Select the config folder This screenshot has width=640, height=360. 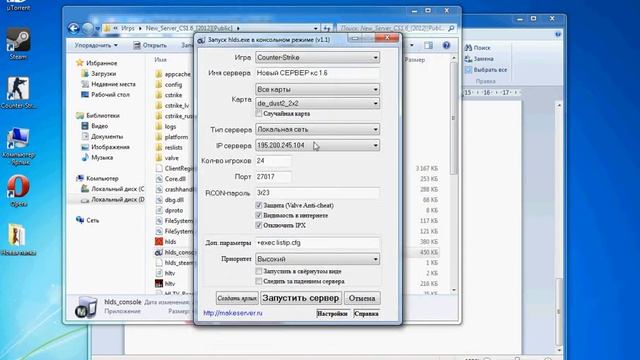(169, 84)
